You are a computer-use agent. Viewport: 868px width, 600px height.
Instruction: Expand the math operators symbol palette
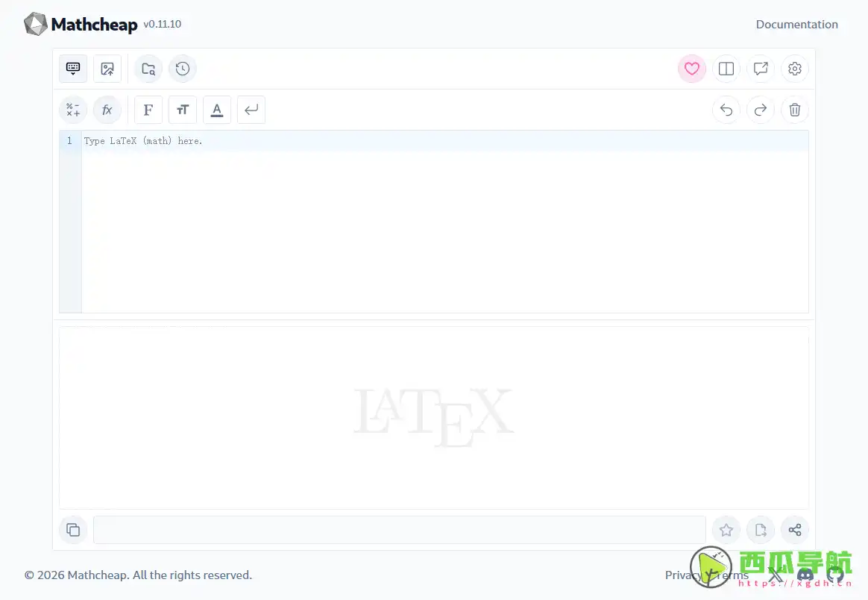click(x=73, y=110)
